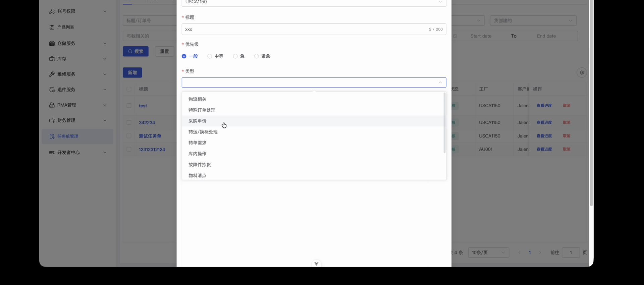Screen dimensions: 644x285
Task: Click the 标题 title input containing xxx
Action: pyautogui.click(x=314, y=29)
